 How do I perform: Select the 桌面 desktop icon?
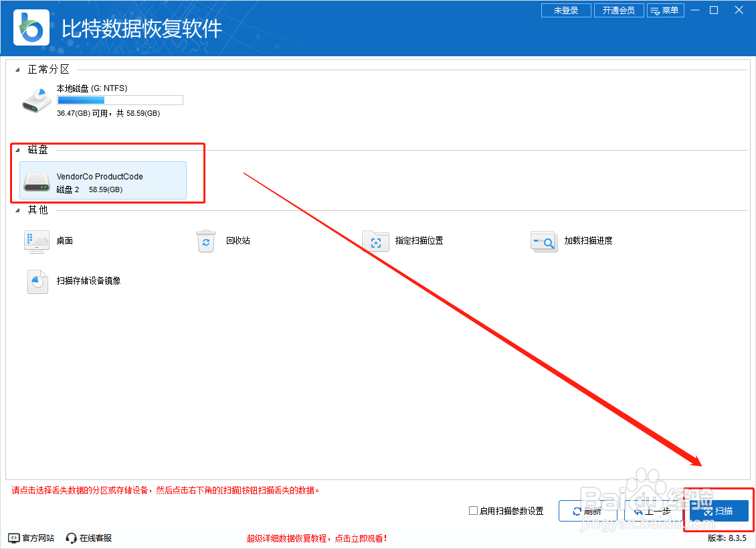[37, 241]
